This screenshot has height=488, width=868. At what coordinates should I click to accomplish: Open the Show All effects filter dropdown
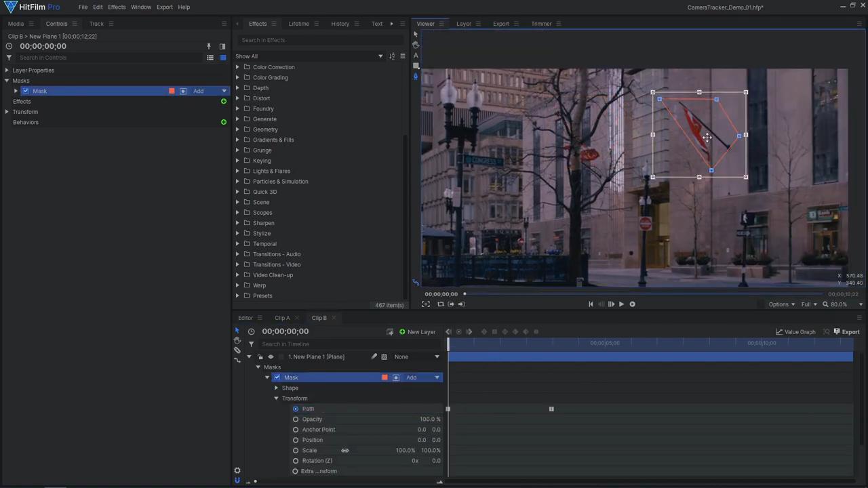[309, 56]
